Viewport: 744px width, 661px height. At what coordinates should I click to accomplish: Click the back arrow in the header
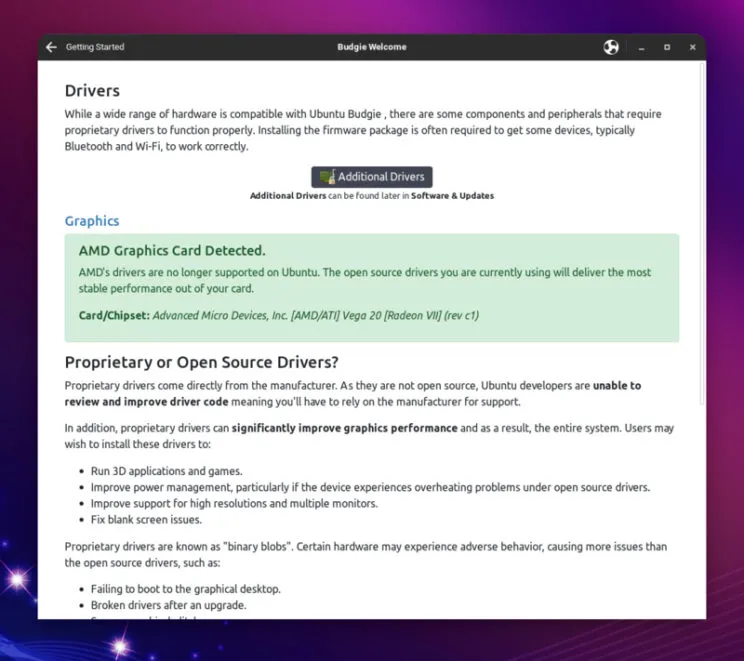tap(52, 47)
